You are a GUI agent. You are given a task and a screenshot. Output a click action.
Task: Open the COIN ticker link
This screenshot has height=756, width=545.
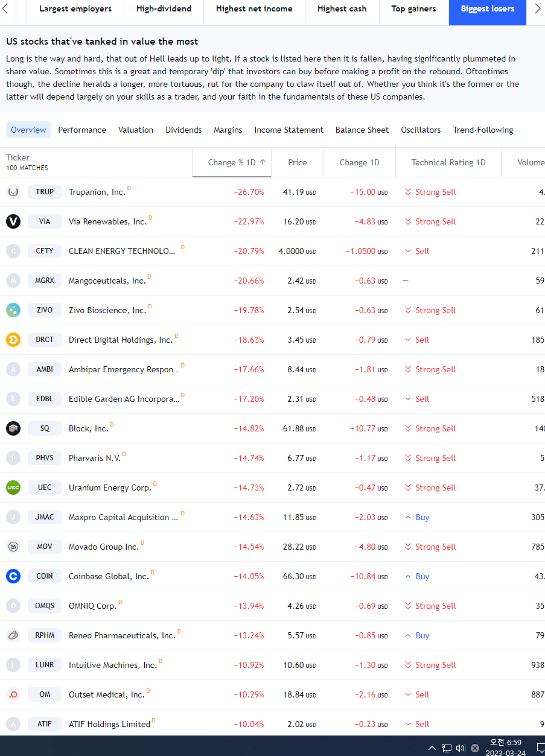(x=45, y=576)
